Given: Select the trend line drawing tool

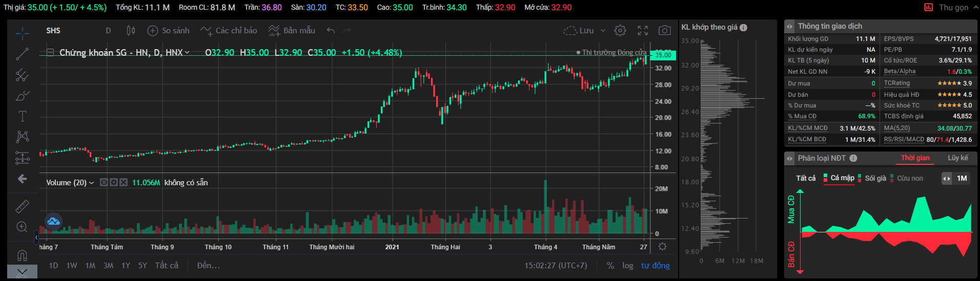Looking at the screenshot, I should 22,54.
